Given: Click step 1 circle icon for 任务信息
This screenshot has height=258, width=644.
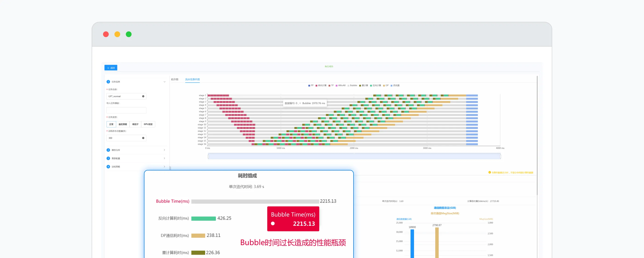Looking at the screenshot, I should 108,82.
